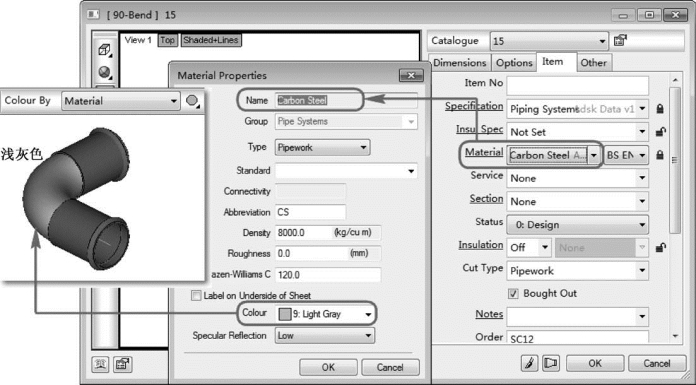The image size is (696, 385).
Task: Click the colour sphere icon beside Colour By
Action: coord(193,101)
